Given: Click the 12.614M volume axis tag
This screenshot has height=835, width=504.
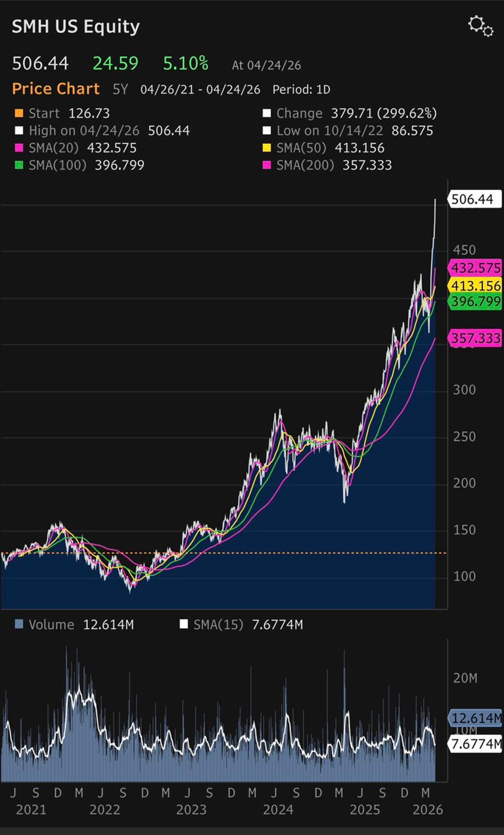Looking at the screenshot, I should [475, 718].
